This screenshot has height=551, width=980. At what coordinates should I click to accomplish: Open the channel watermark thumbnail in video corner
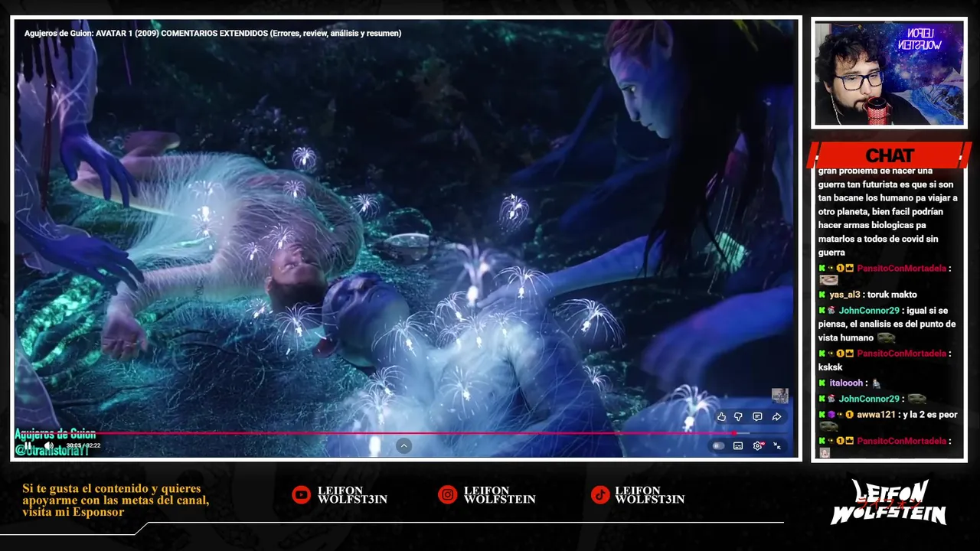click(x=779, y=396)
